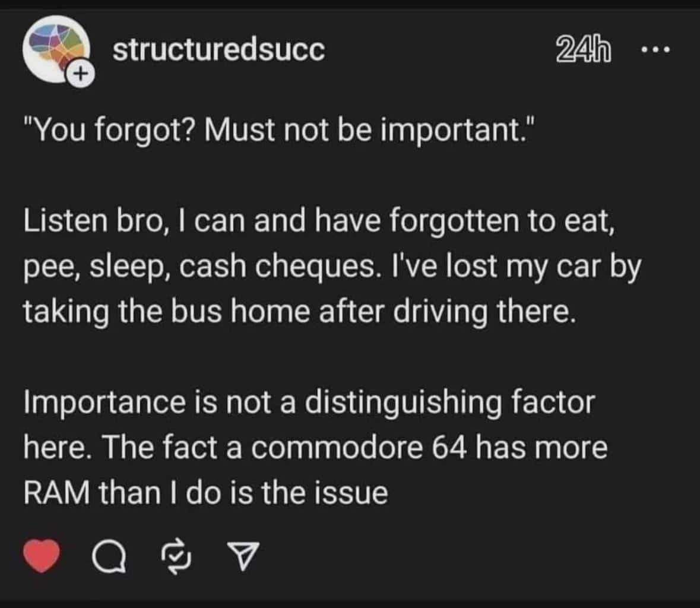This screenshot has width=700, height=608.
Task: Click the 24h post timestamp
Action: 584,51
